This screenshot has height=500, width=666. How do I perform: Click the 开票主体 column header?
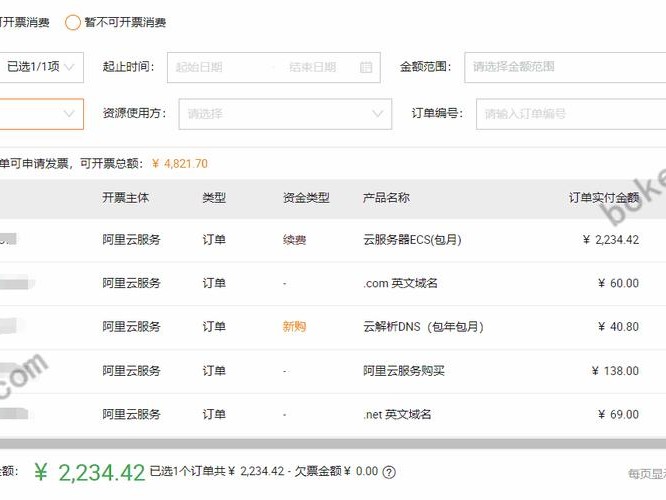coord(125,198)
